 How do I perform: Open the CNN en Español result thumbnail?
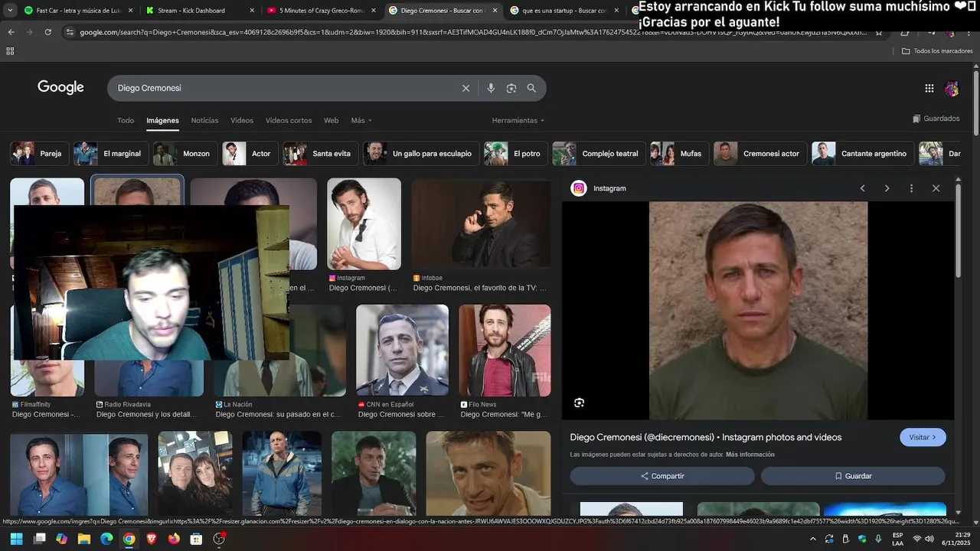click(402, 350)
